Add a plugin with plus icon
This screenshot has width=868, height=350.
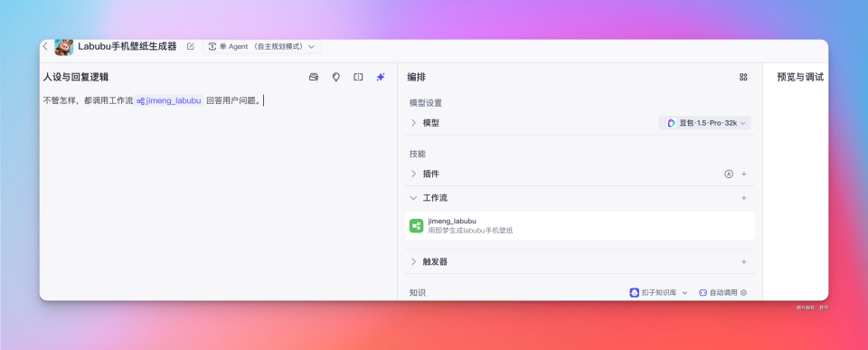tap(744, 174)
